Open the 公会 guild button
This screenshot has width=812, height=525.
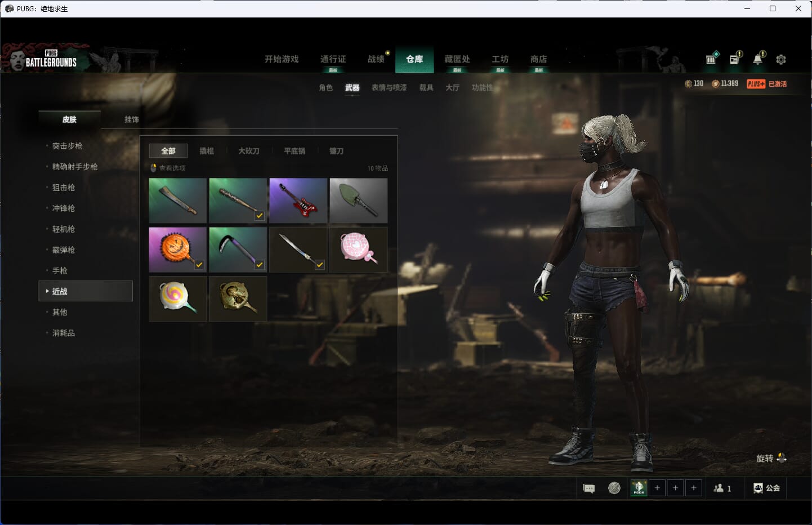tap(767, 488)
